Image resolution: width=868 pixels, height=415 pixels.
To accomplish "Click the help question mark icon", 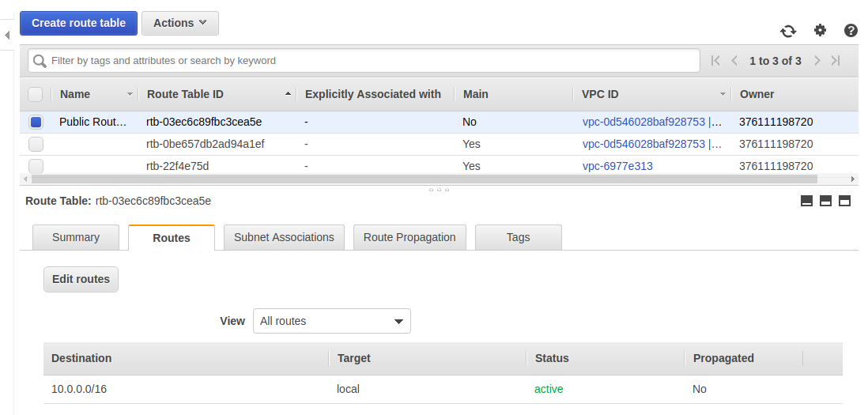I will [851, 30].
